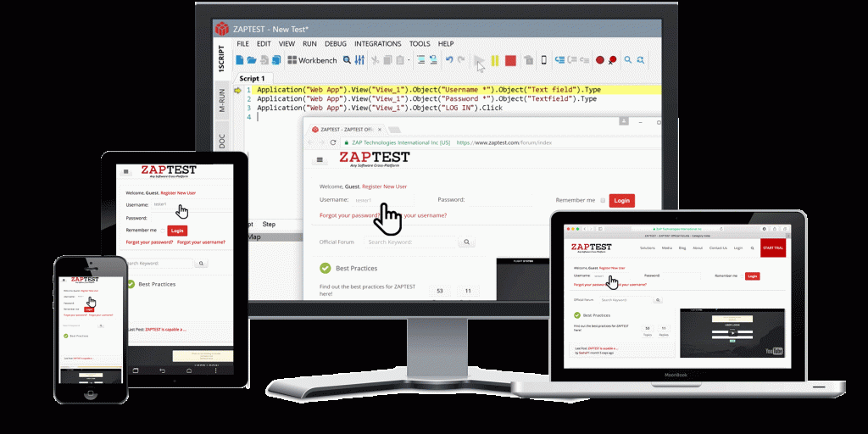Switch to the M-RUN side tab
The width and height of the screenshot is (868, 434).
221,102
